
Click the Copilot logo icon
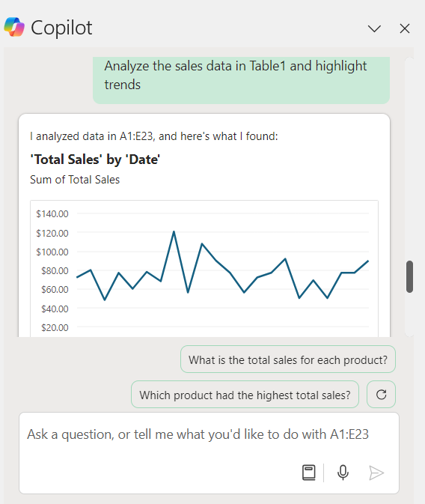point(14,27)
